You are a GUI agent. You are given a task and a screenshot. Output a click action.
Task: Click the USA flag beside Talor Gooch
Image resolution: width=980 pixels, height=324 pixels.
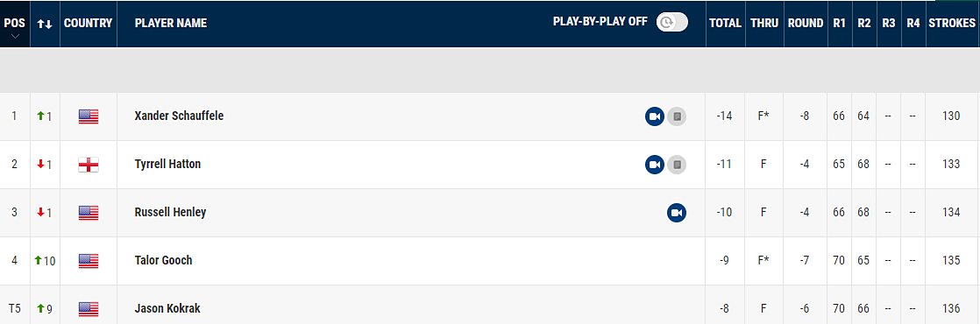(x=89, y=261)
